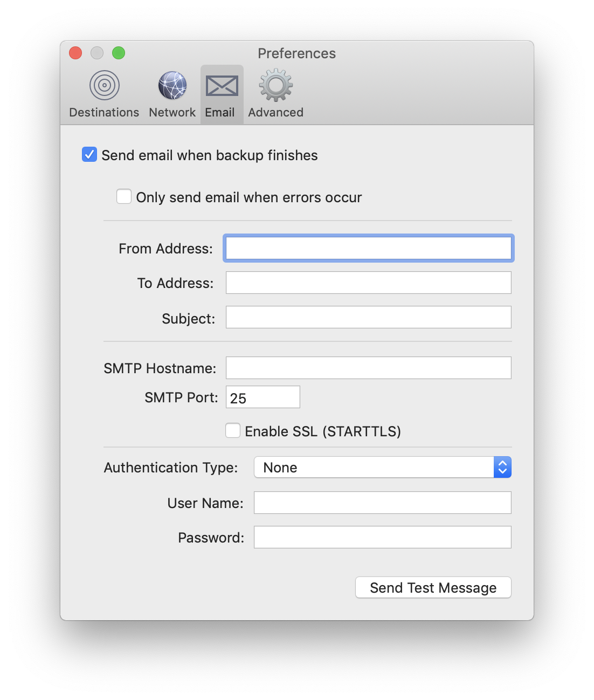The height and width of the screenshot is (700, 594).
Task: Open the Destinations preferences pane
Action: click(x=104, y=94)
